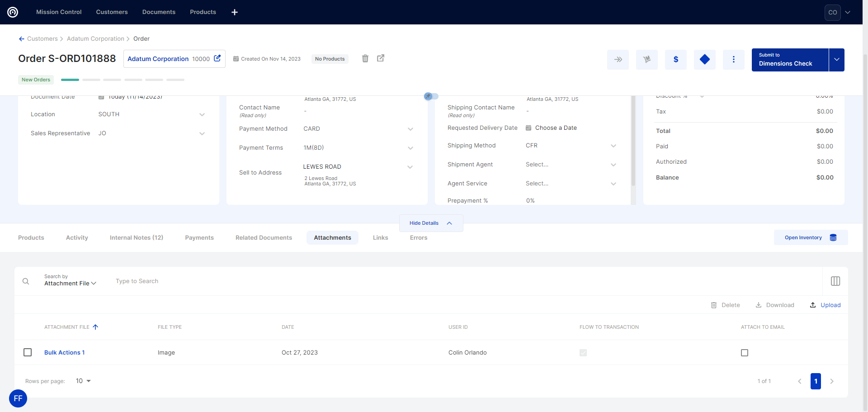Open the three-dot more options menu
868x412 pixels.
[733, 59]
